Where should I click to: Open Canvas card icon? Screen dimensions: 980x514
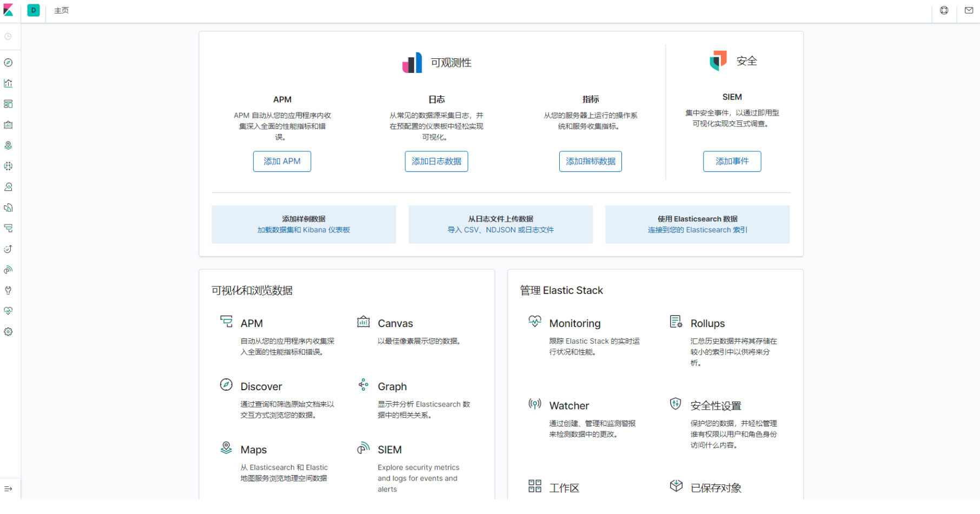363,322
